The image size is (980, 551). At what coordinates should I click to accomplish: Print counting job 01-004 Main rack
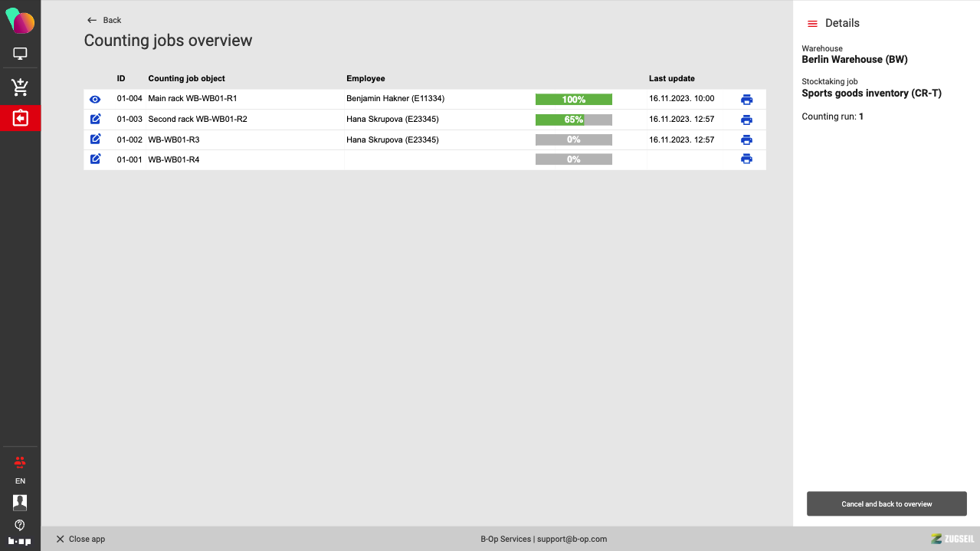click(746, 100)
